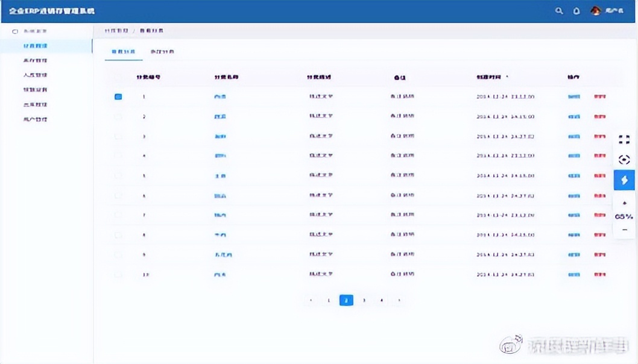638x364 pixels.
Task: Switch to the second tab above the table
Action: 162,51
